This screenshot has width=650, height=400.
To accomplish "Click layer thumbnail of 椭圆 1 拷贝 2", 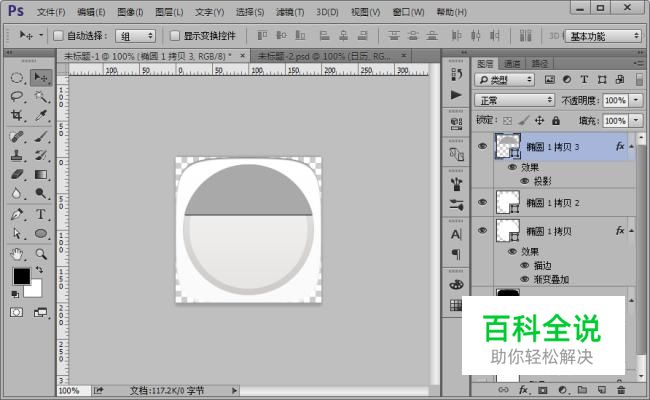I will 508,202.
